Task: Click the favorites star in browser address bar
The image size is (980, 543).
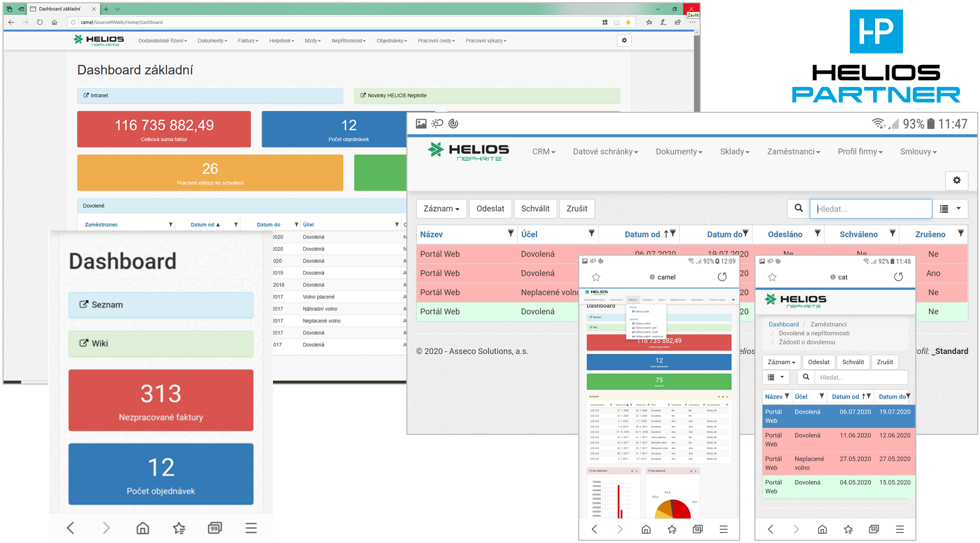Action: point(628,22)
